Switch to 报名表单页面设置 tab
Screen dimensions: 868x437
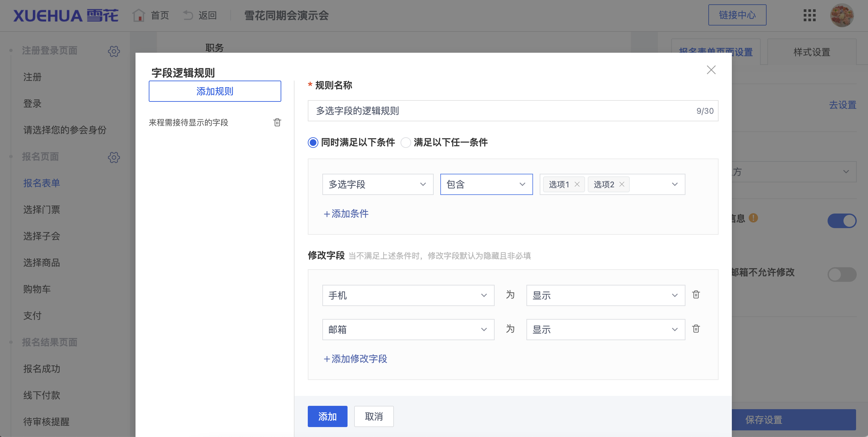pyautogui.click(x=716, y=52)
